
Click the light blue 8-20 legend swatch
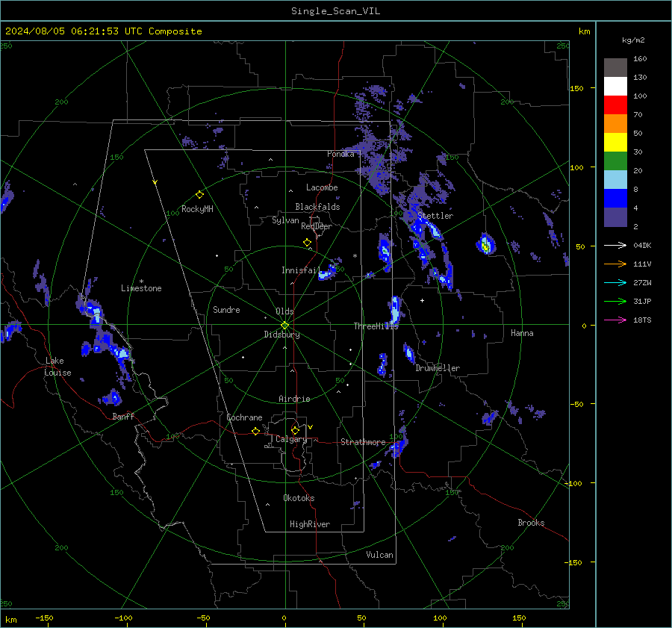point(615,180)
